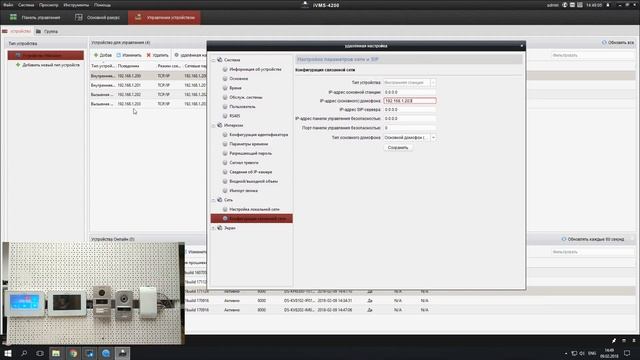Click IP-адрес панели управления безопасностью field
Viewport: 640px width, 360px height.
(x=409, y=119)
